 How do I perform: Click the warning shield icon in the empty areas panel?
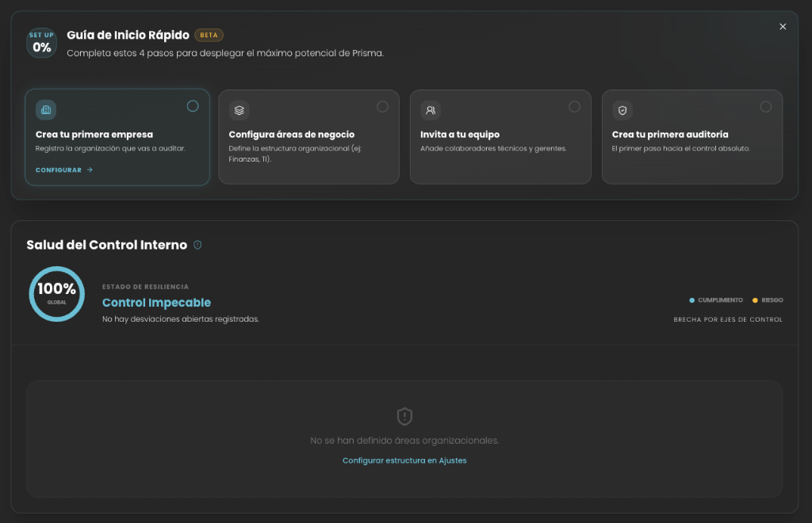404,416
